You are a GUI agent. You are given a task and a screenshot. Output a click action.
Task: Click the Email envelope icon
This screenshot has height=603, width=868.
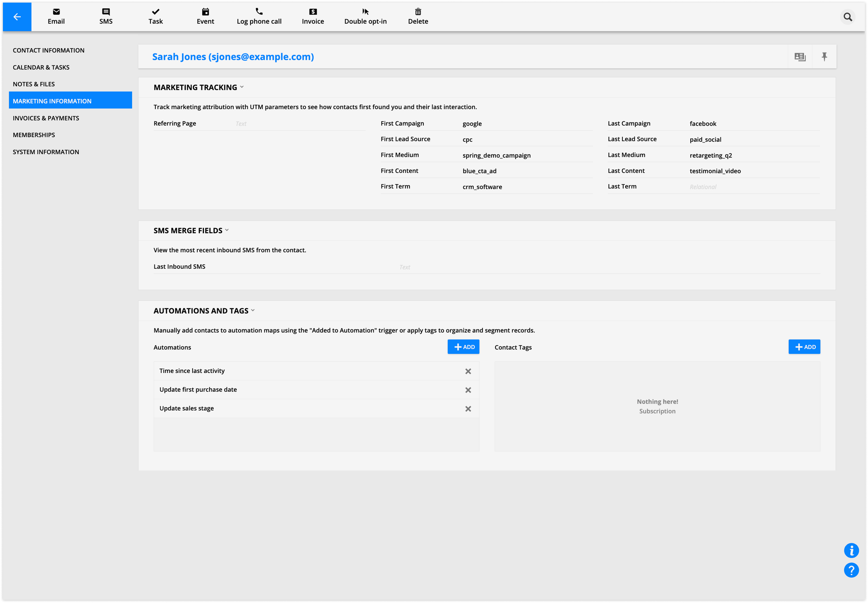[x=56, y=12]
